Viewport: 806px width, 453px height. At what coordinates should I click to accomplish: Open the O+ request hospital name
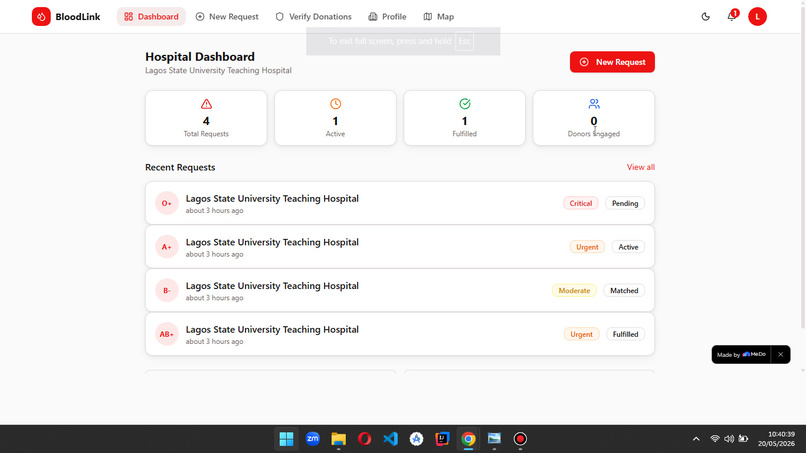272,198
